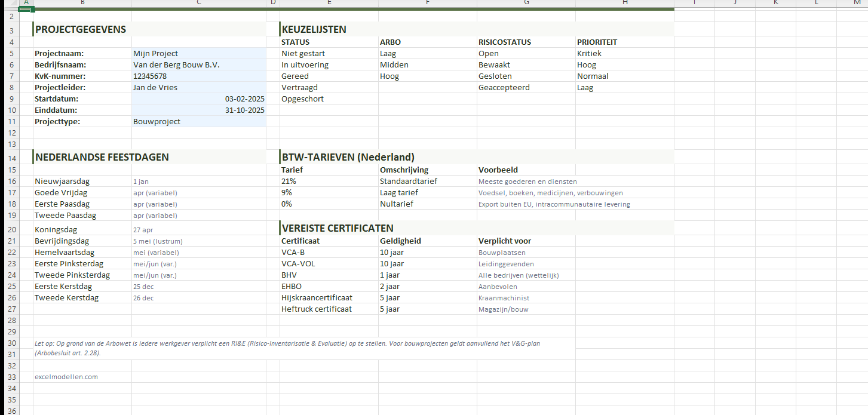The height and width of the screenshot is (415, 868).
Task: Select column C header
Action: 198,3
